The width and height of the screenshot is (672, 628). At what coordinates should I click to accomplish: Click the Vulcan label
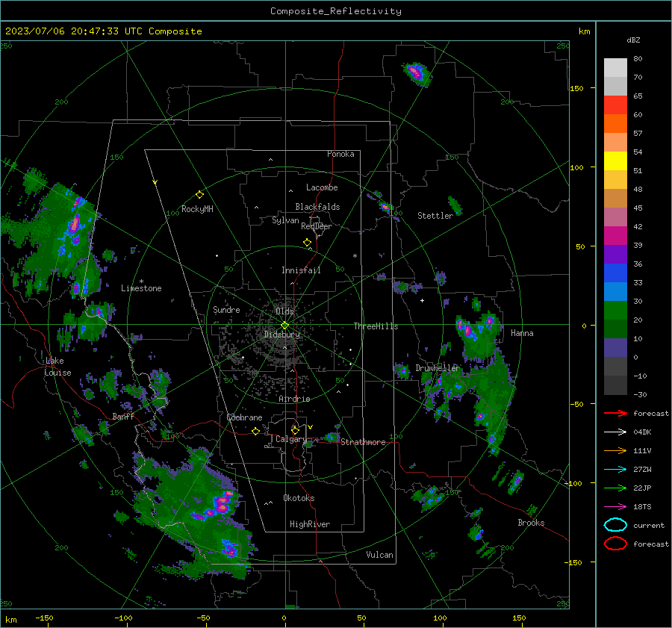(x=379, y=555)
